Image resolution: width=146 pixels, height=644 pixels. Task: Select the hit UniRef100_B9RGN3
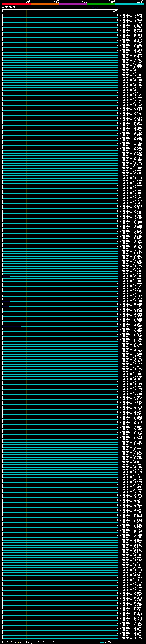pyautogui.click(x=131, y=271)
